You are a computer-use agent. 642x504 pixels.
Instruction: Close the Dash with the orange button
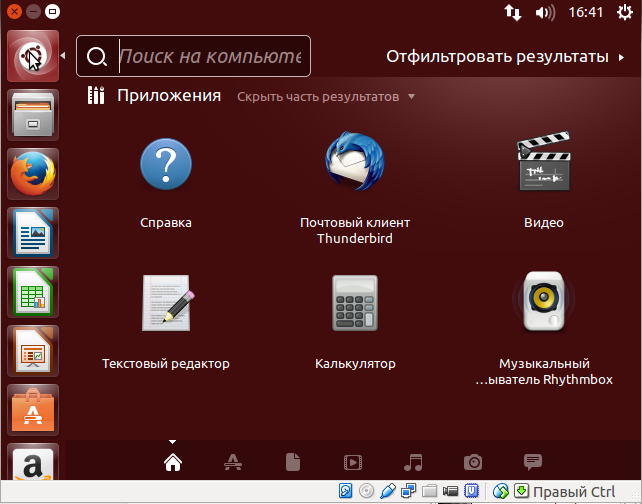[14, 11]
